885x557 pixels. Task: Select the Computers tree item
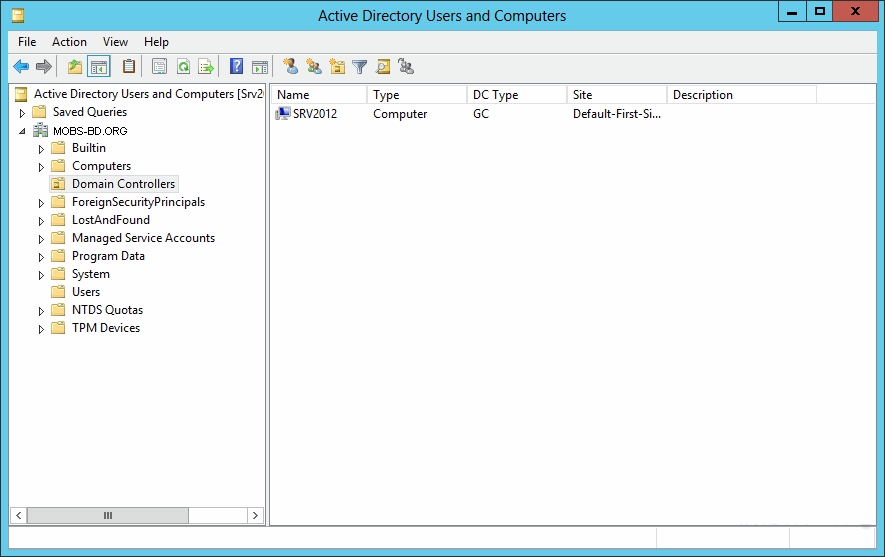click(102, 166)
